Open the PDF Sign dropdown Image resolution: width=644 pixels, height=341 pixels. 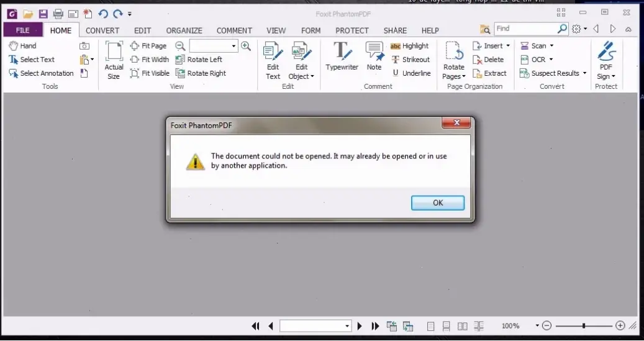(x=605, y=76)
